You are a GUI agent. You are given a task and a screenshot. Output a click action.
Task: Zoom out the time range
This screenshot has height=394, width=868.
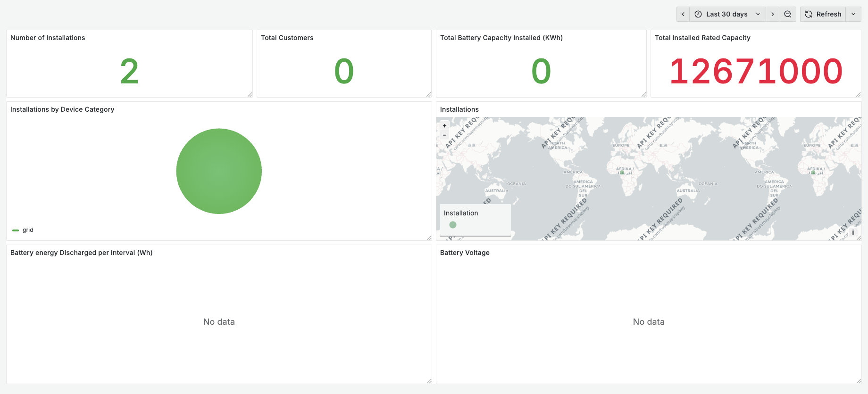click(x=787, y=14)
